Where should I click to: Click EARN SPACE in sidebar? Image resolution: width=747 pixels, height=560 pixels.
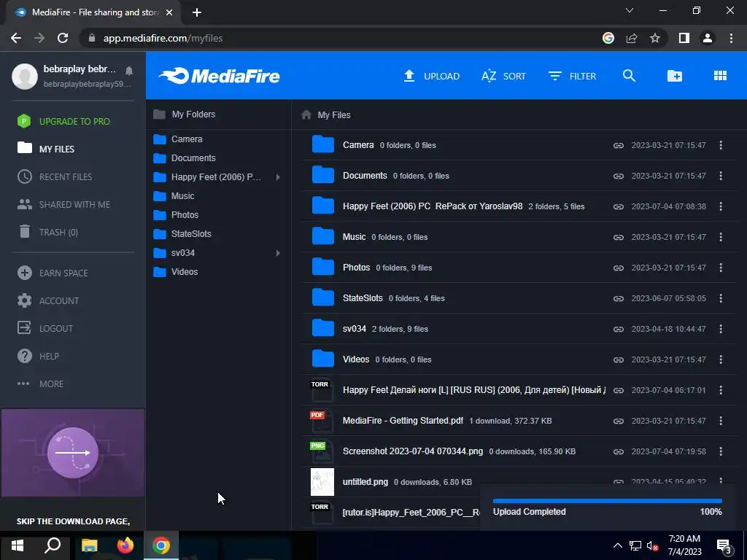pos(53,273)
